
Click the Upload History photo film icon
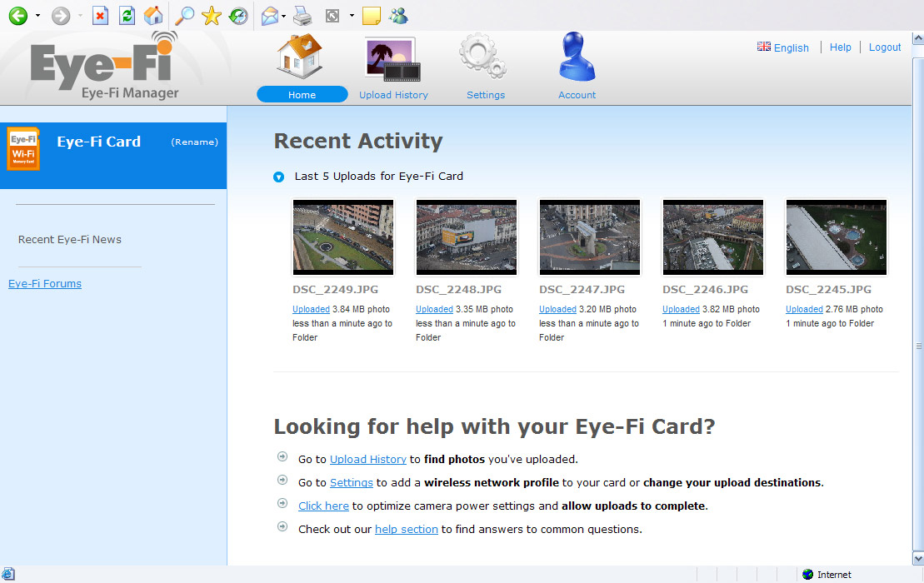392,59
